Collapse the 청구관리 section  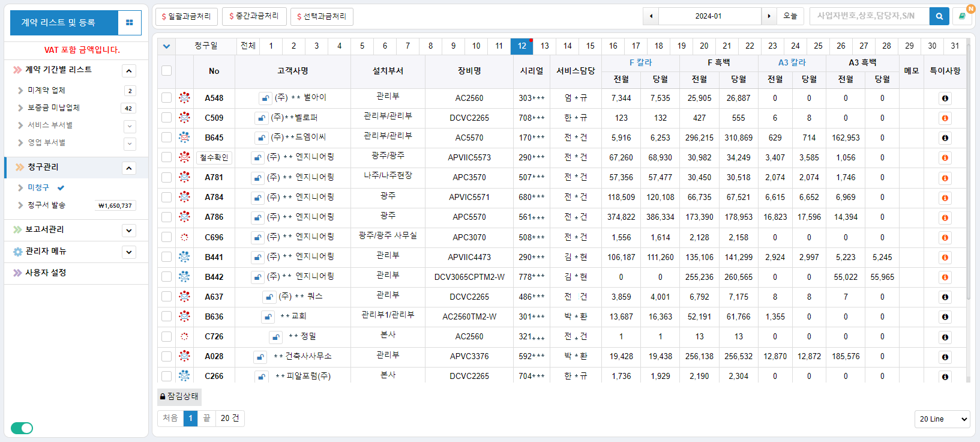coord(129,168)
